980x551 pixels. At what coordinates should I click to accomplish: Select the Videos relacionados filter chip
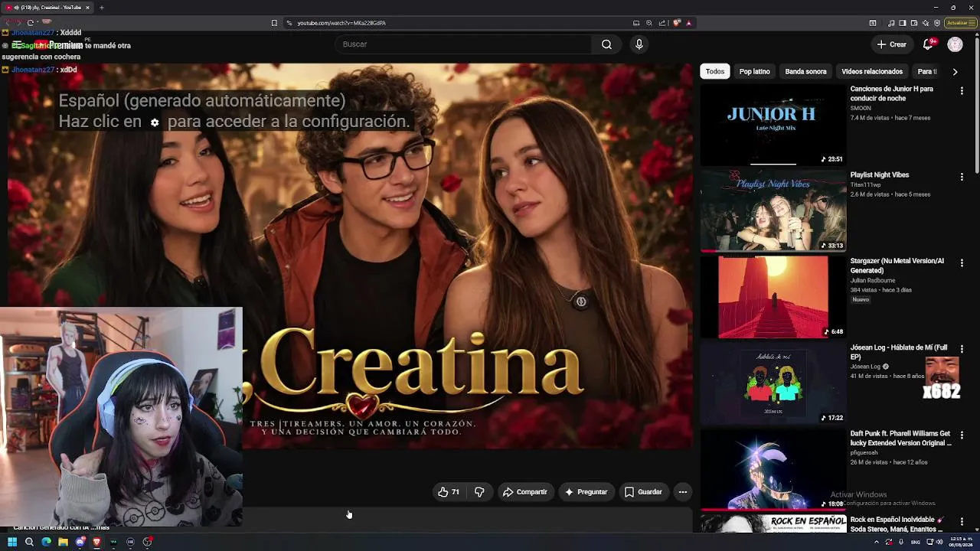[872, 71]
